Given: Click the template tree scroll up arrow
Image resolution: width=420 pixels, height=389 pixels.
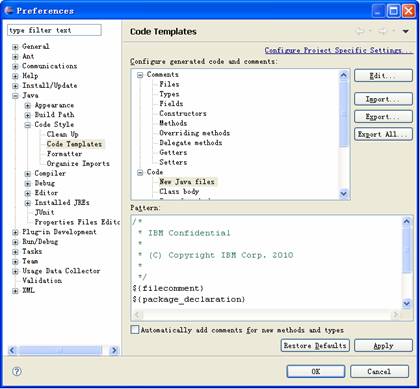Looking at the screenshot, I should click(x=343, y=75).
